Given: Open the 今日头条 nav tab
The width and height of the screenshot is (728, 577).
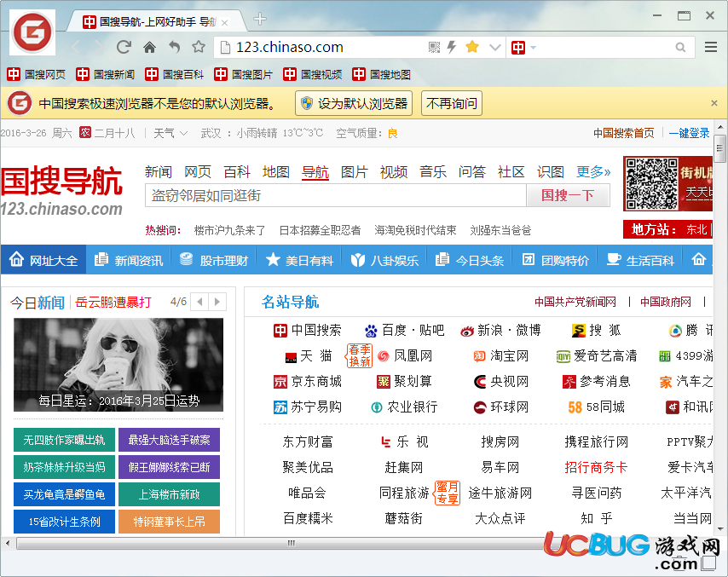Looking at the screenshot, I should coord(470,260).
